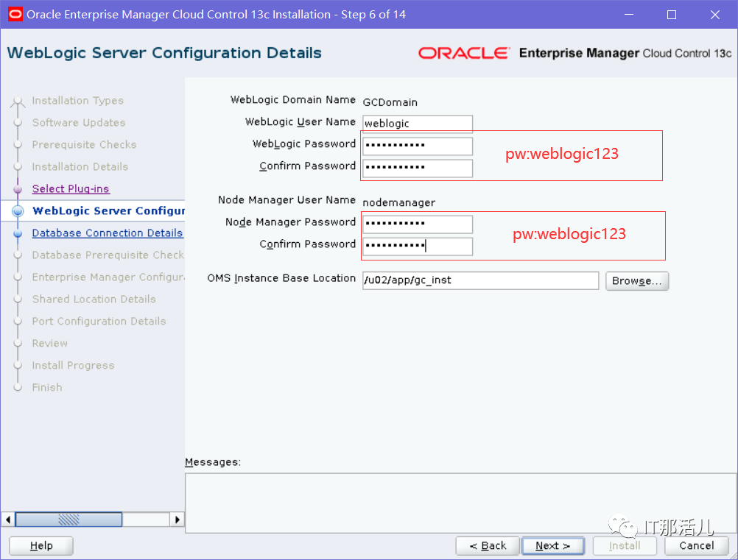
Task: Click Confirm Password under Node Manager Password
Action: click(x=418, y=246)
